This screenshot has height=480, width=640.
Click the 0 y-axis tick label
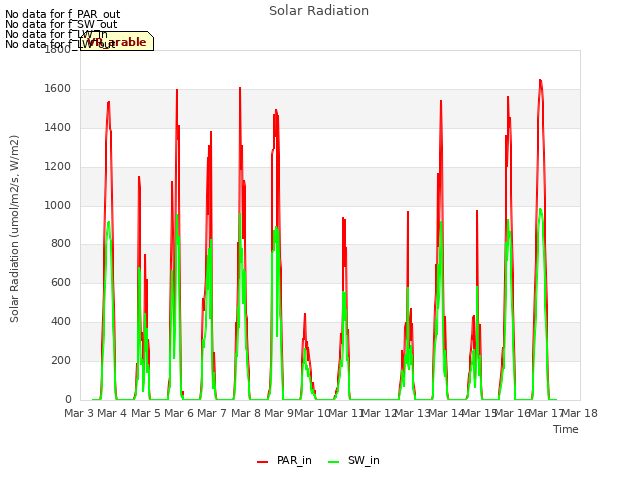click(x=68, y=399)
